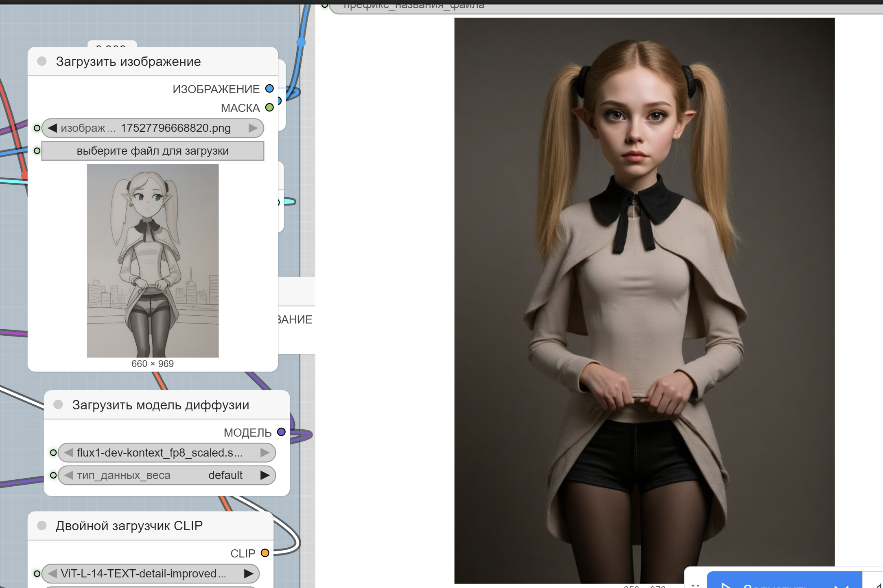This screenshot has height=588, width=883.
Task: Click input socket beside ViT-L-14-TEXT combo
Action: point(37,574)
